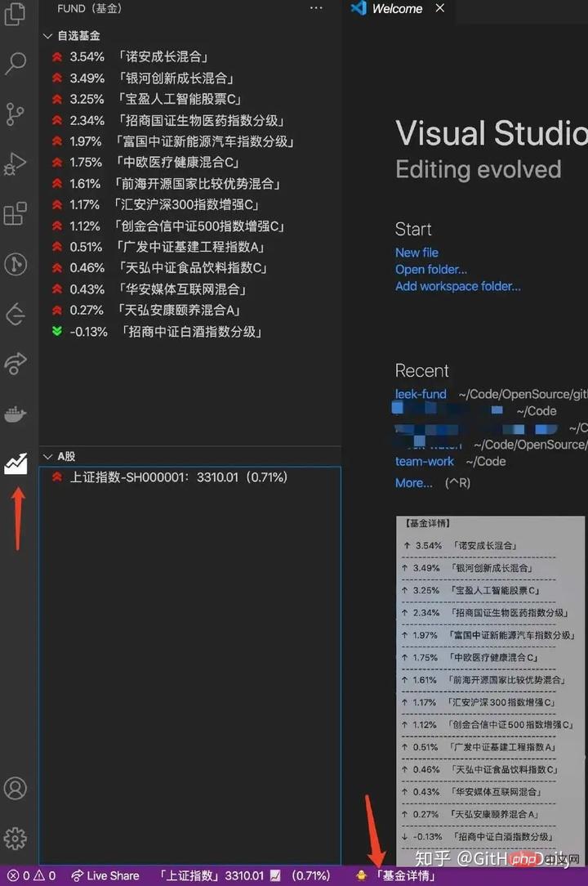The image size is (588, 886).
Task: Switch to the Welcome tab
Action: [x=396, y=9]
